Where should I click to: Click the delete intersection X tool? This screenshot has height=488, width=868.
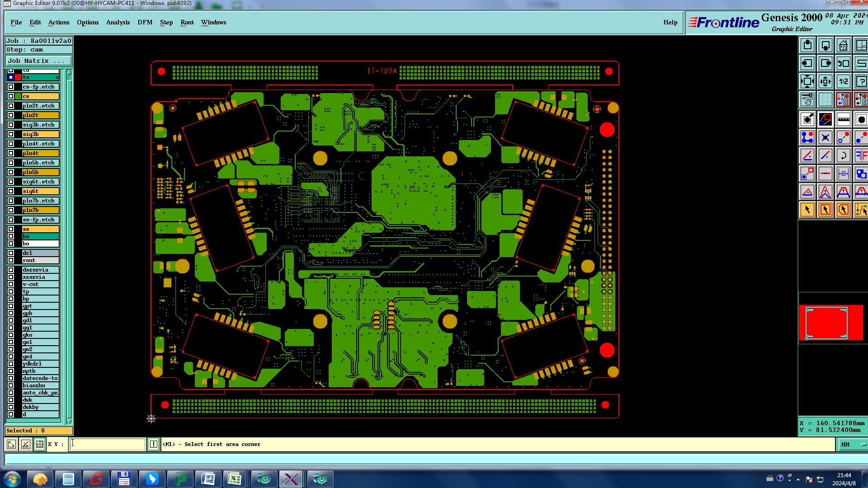[x=825, y=137]
